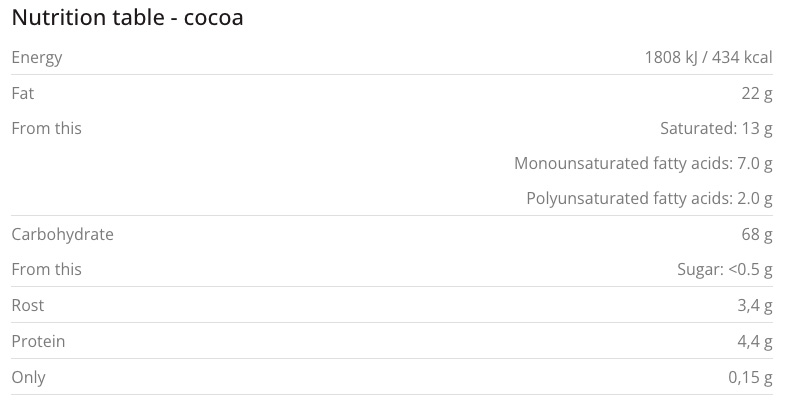Click the 22 g fat value
The image size is (788, 412).
click(x=756, y=93)
